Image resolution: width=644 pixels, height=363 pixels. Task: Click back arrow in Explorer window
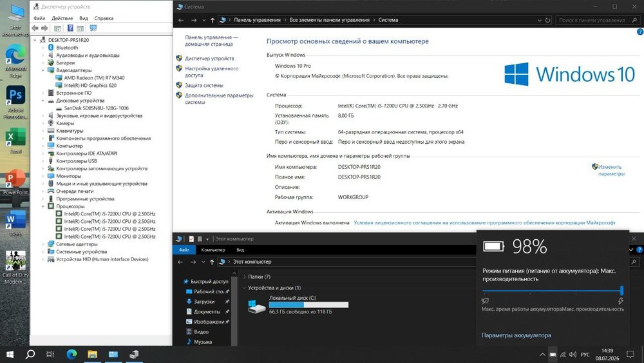tap(180, 262)
